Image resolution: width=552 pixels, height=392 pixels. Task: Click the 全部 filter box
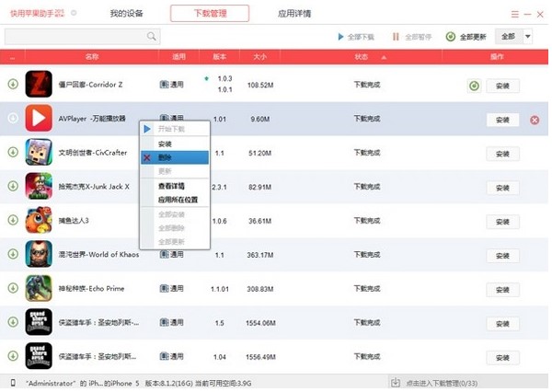coord(507,36)
